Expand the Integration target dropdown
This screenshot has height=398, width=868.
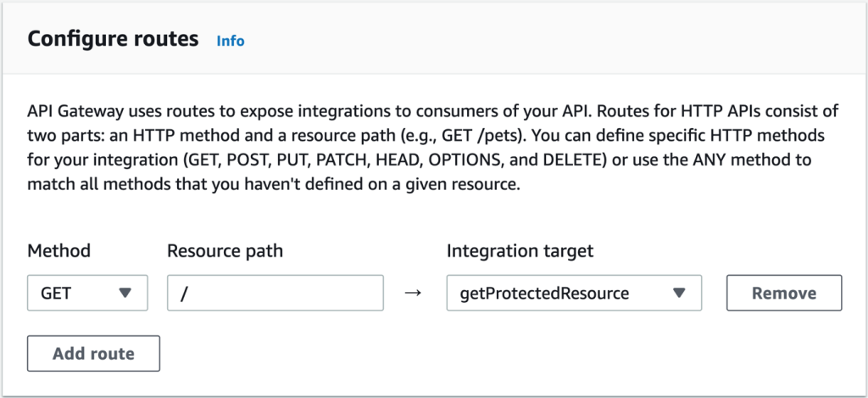pos(574,293)
